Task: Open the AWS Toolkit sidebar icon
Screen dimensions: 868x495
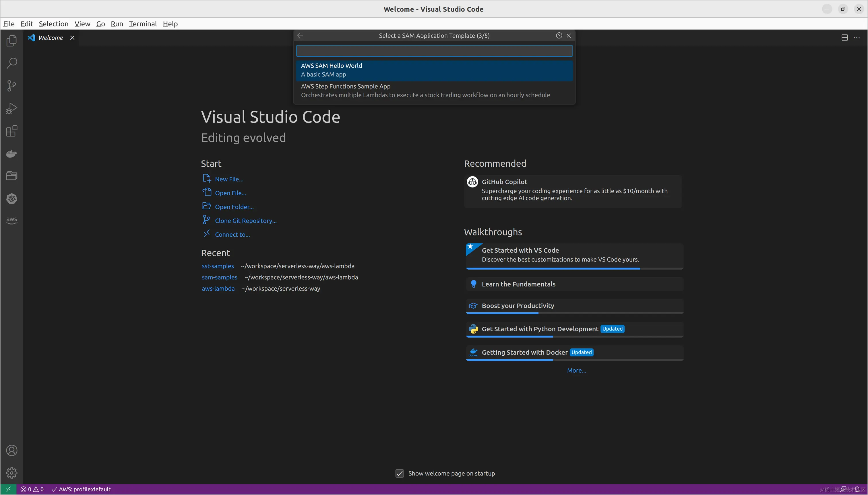Action: coord(11,220)
